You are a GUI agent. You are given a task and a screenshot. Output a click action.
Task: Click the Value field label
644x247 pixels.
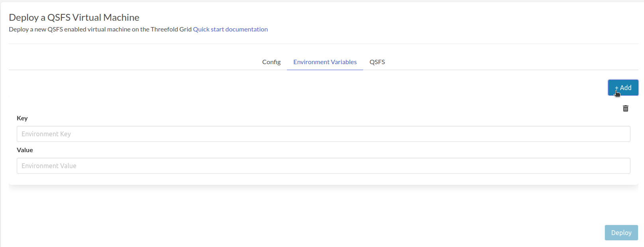[x=25, y=150]
